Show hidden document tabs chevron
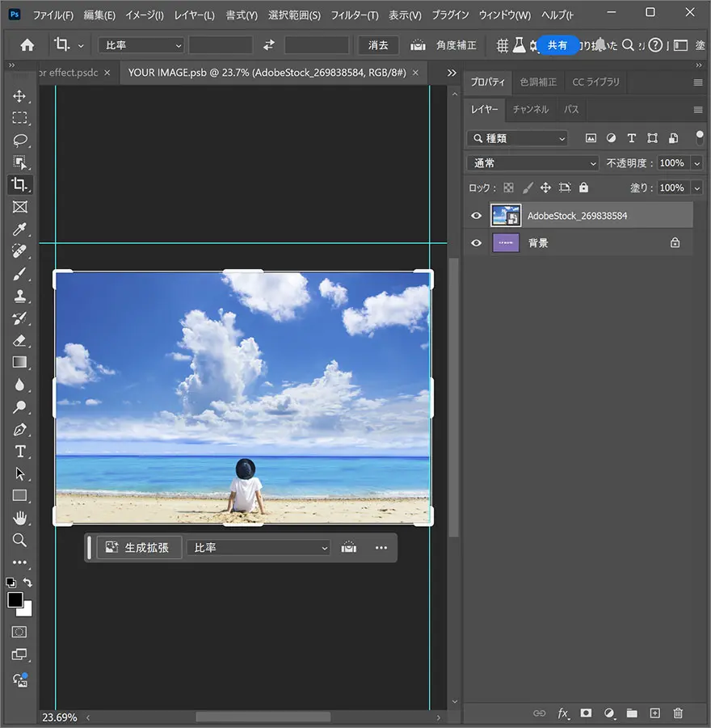Viewport: 711px width, 728px height. (x=452, y=73)
